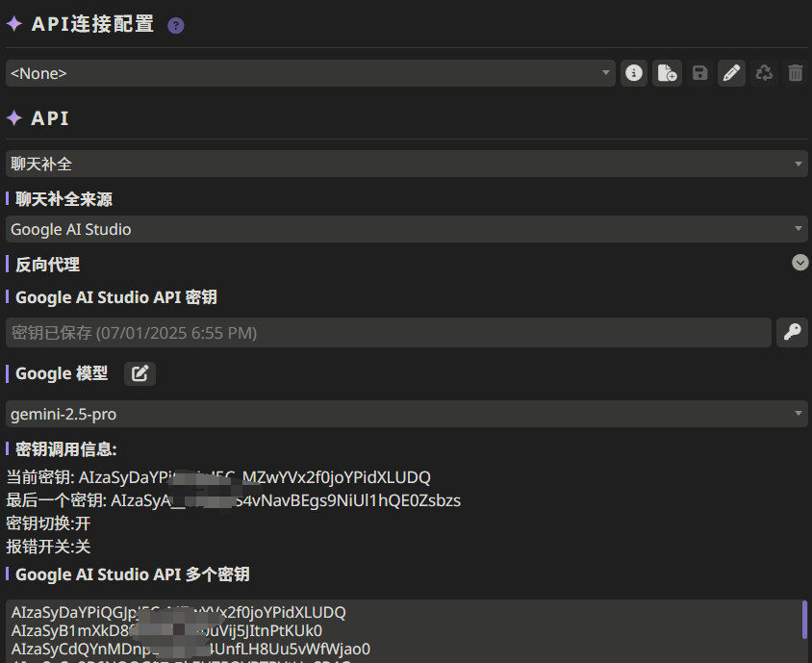Viewport: 812px width, 663px height.
Task: Click the key line starting with AIzaSyCdQYnMDn
Action: (x=190, y=649)
